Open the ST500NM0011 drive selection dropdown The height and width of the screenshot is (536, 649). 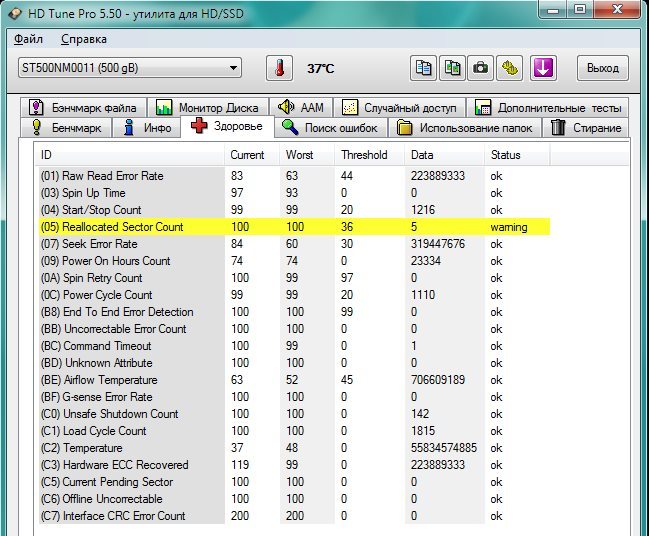click(x=129, y=68)
